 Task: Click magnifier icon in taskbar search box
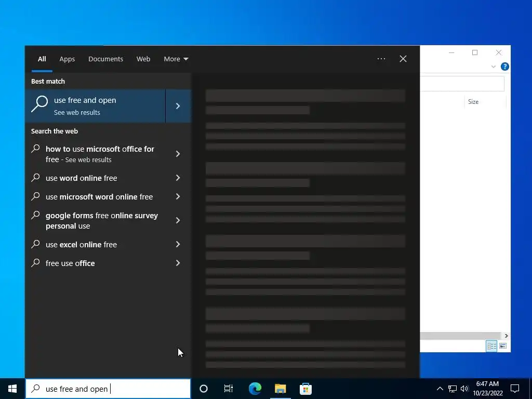click(36, 389)
